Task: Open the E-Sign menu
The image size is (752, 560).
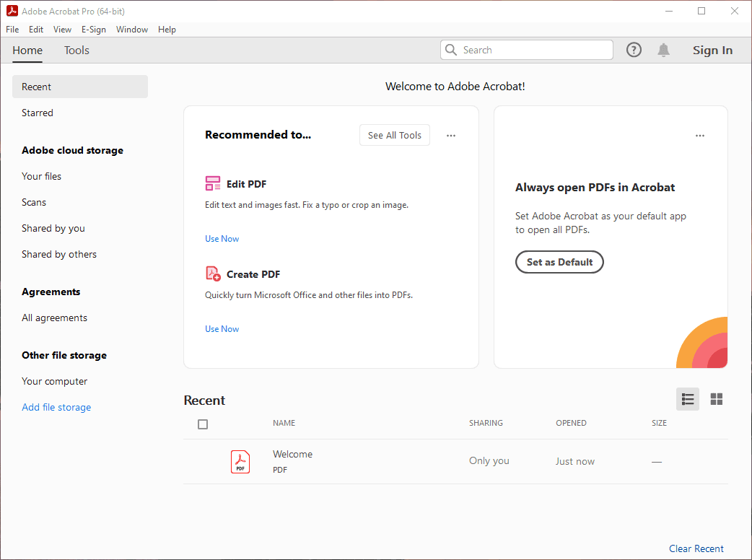Action: [x=94, y=30]
